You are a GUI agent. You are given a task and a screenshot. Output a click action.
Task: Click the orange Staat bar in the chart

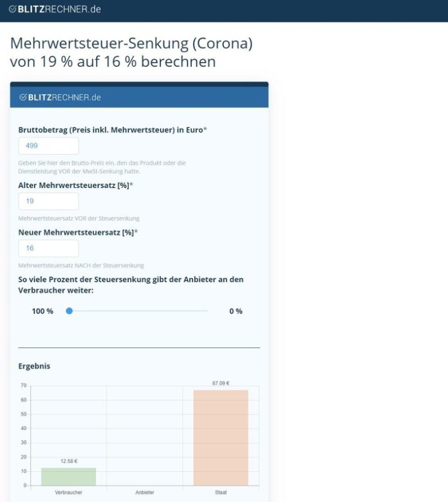coord(221,438)
